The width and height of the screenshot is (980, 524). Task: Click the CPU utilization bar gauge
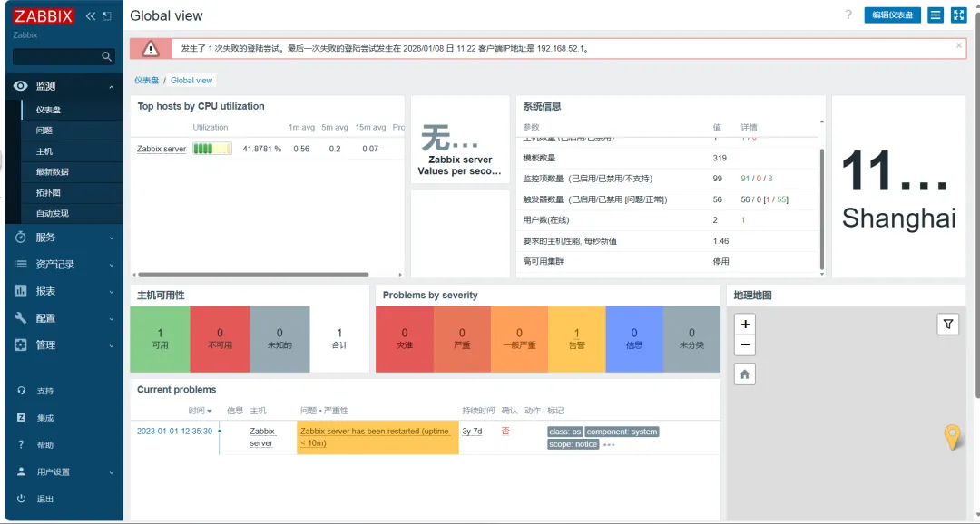[211, 149]
